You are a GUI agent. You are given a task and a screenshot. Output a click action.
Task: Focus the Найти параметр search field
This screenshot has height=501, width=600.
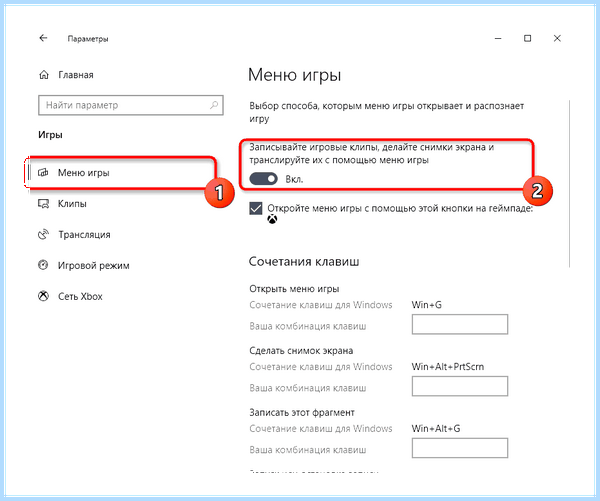click(x=131, y=105)
